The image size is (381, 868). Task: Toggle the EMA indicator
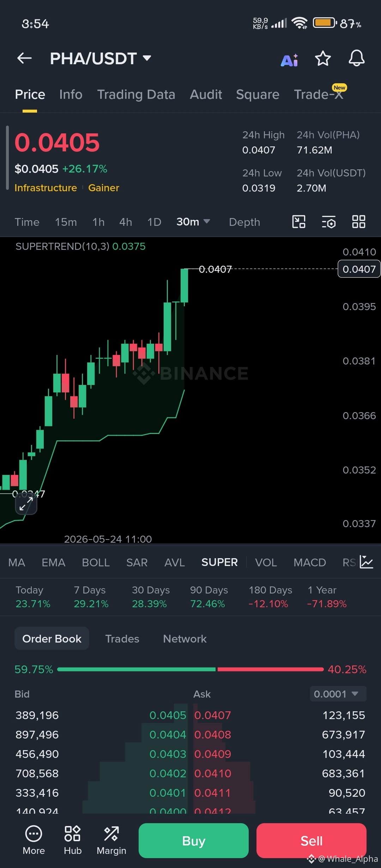[x=53, y=562]
